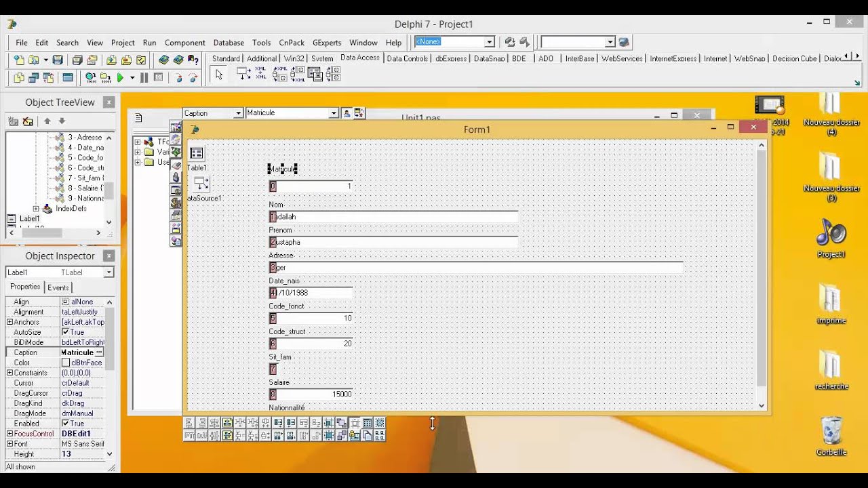Select the XMLTransform component palette icon

coord(260,75)
